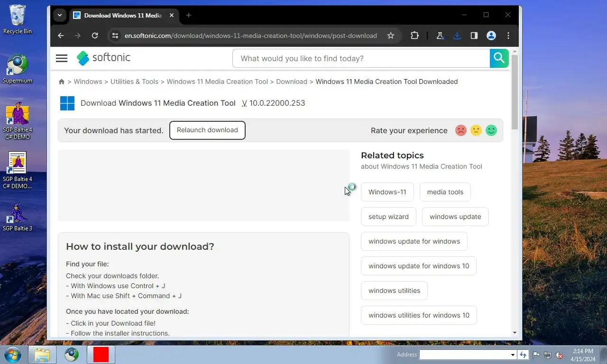Image resolution: width=607 pixels, height=364 pixels.
Task: Bookmark this page with star icon
Action: pyautogui.click(x=391, y=36)
